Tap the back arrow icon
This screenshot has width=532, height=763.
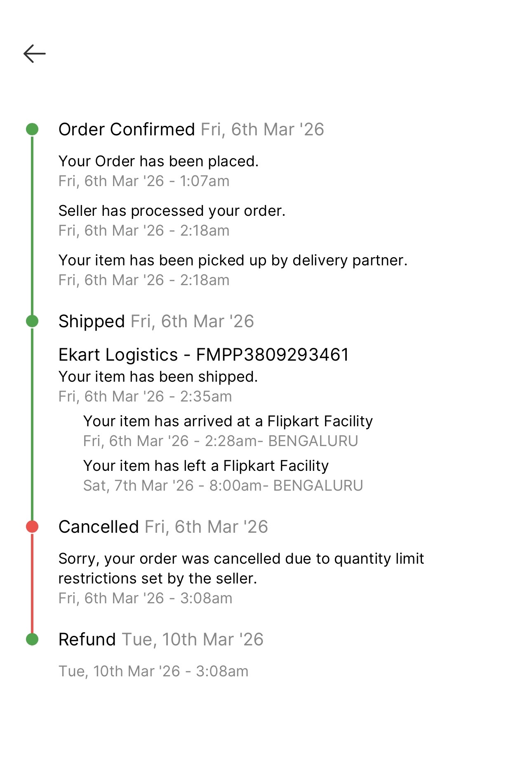[35, 54]
